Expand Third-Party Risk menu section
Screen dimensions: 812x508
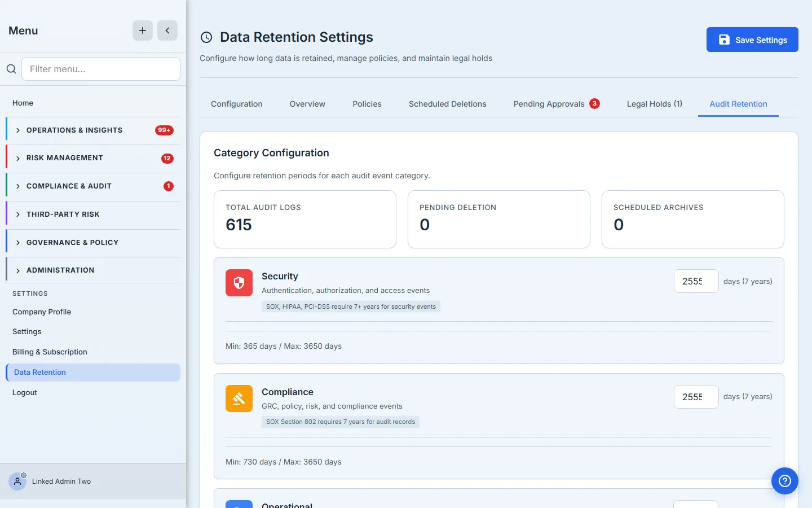(x=93, y=214)
